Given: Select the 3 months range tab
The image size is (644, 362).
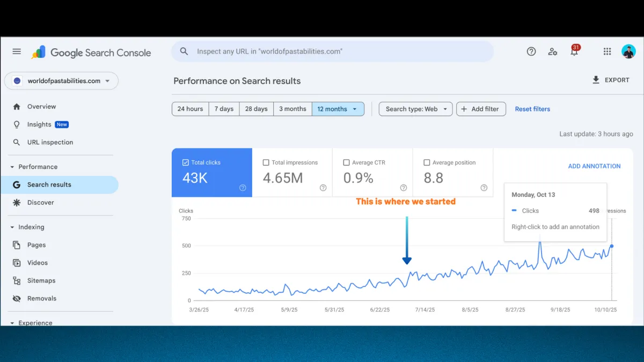Looking at the screenshot, I should click(x=292, y=109).
